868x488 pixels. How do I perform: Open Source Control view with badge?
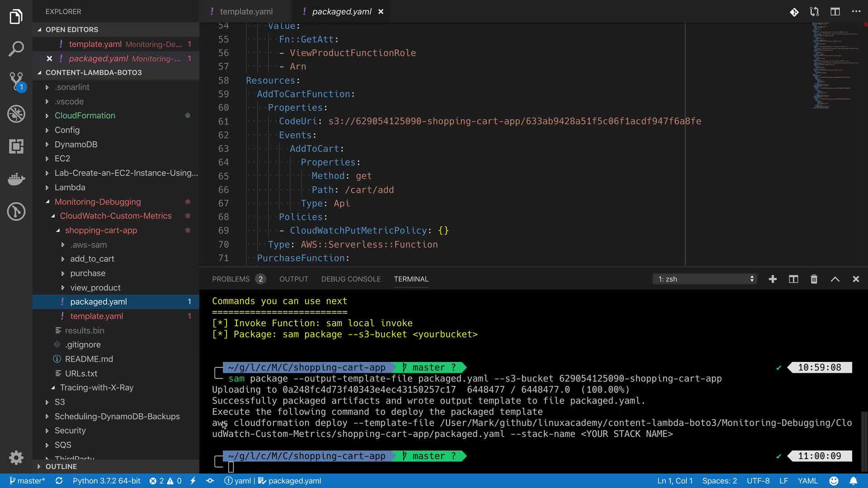(16, 81)
